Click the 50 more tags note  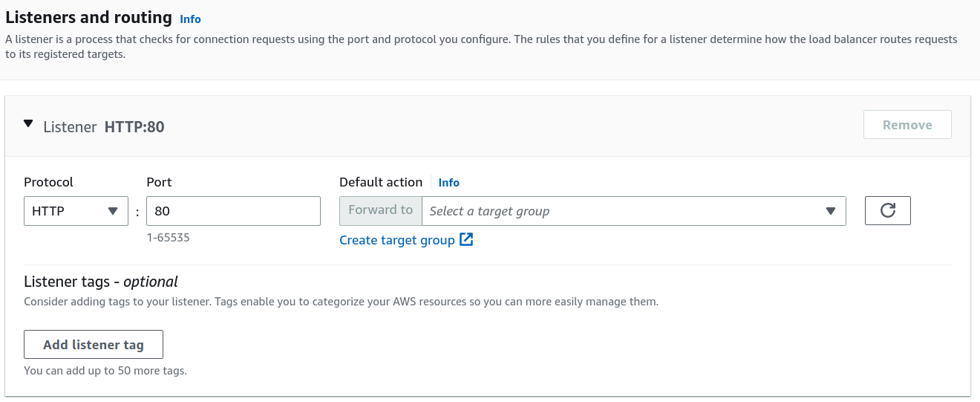(x=105, y=370)
